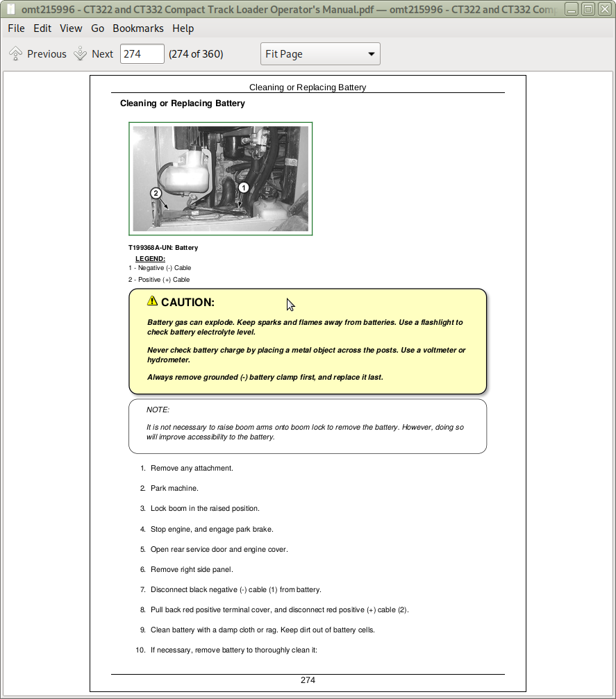Maximize the document viewer window
616x699 pixels.
[588, 9]
